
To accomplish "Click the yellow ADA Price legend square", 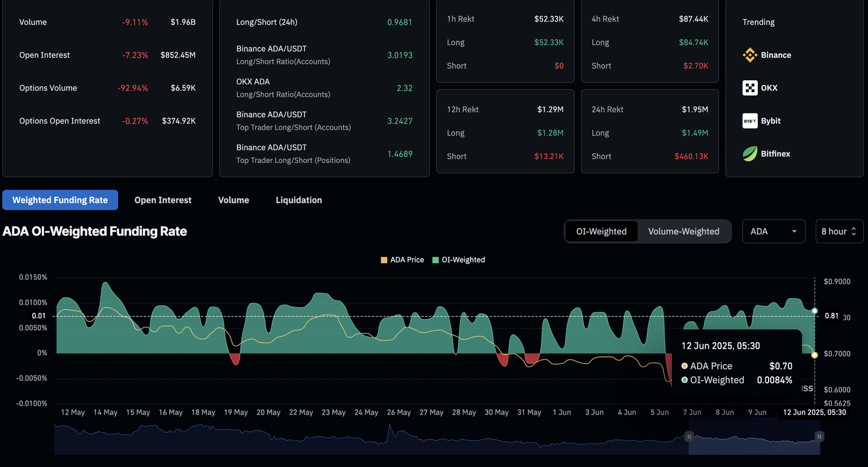I will [x=384, y=260].
